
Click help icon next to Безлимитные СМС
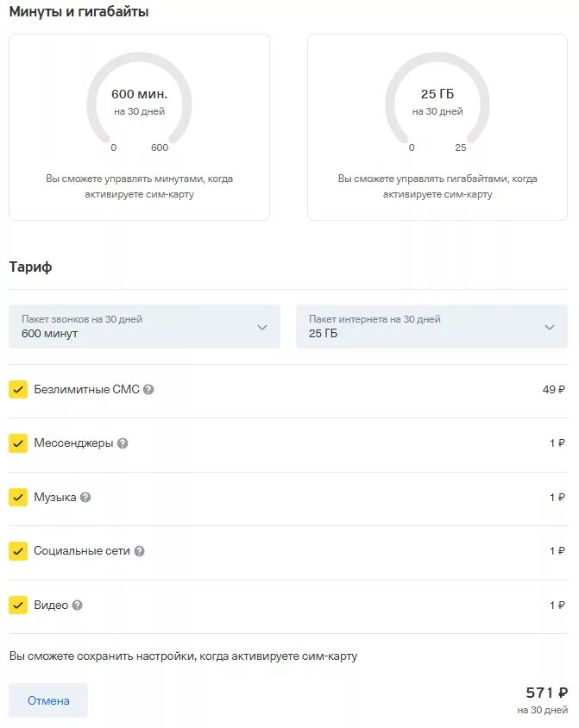point(148,390)
